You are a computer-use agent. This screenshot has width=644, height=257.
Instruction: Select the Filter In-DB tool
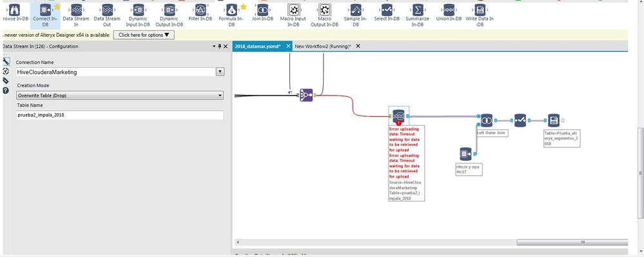pyautogui.click(x=200, y=12)
